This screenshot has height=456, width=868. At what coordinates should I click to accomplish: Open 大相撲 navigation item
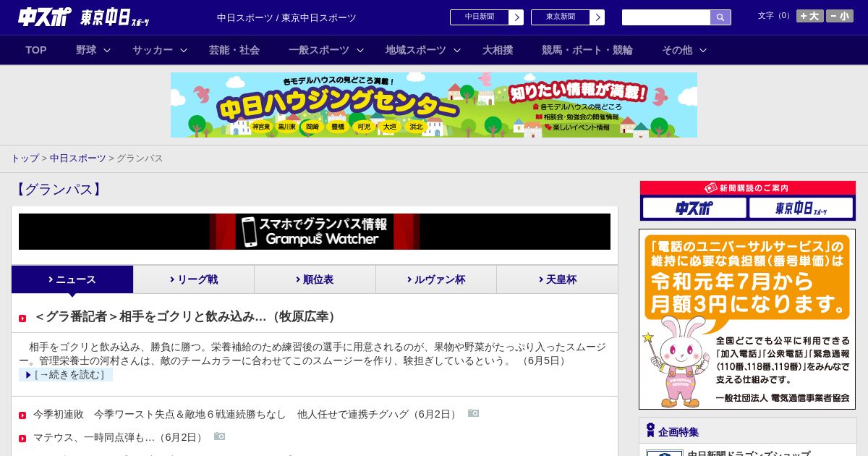tap(498, 50)
